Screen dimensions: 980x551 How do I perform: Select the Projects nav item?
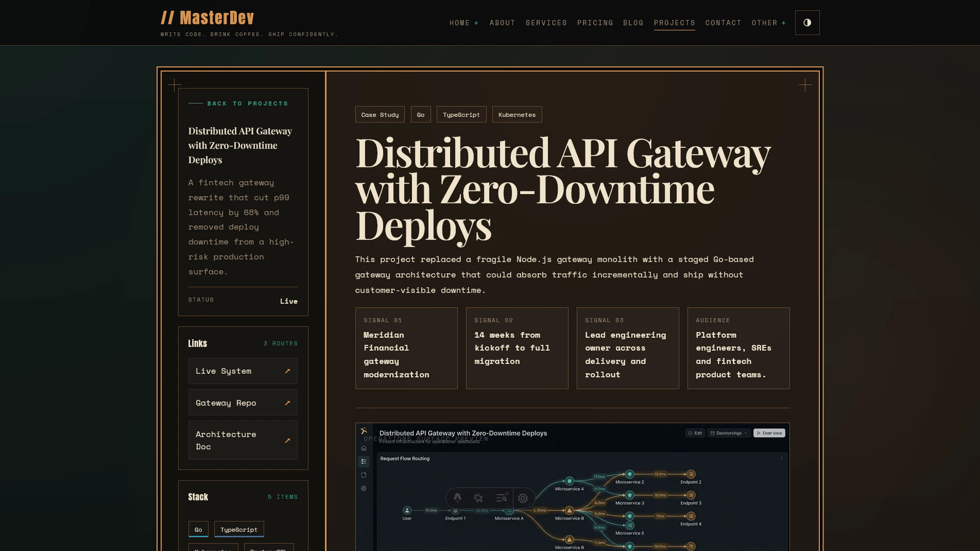[x=674, y=23]
